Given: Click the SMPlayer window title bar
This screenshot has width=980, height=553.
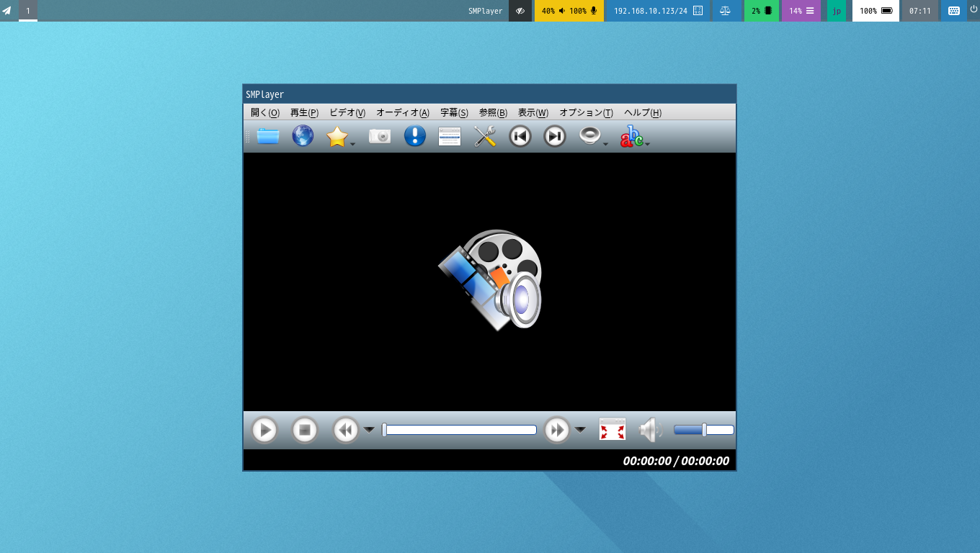Looking at the screenshot, I should pos(489,94).
